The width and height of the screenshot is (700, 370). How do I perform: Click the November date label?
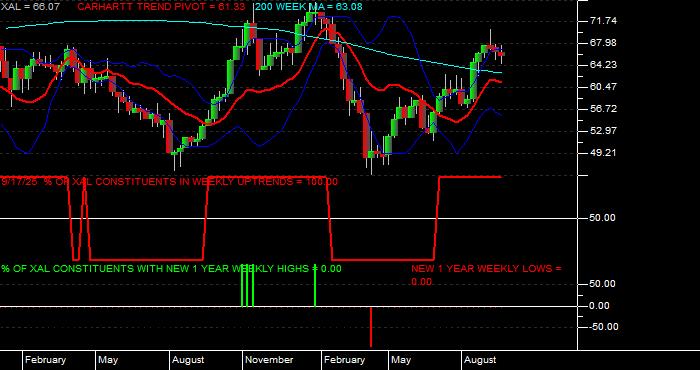tap(269, 360)
